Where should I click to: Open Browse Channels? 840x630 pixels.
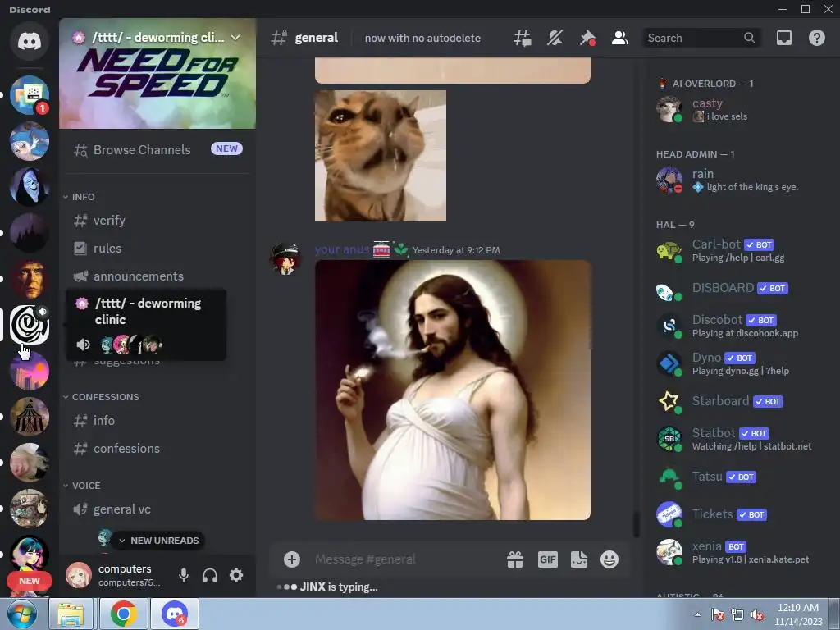[x=157, y=149]
